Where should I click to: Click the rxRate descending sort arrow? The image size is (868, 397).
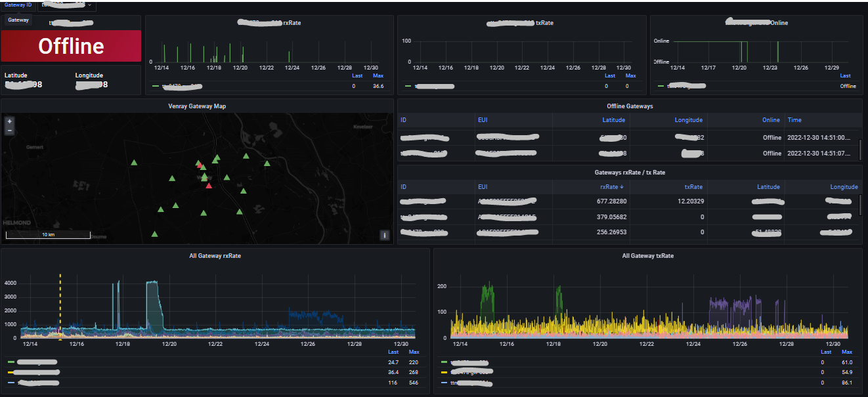coord(622,187)
